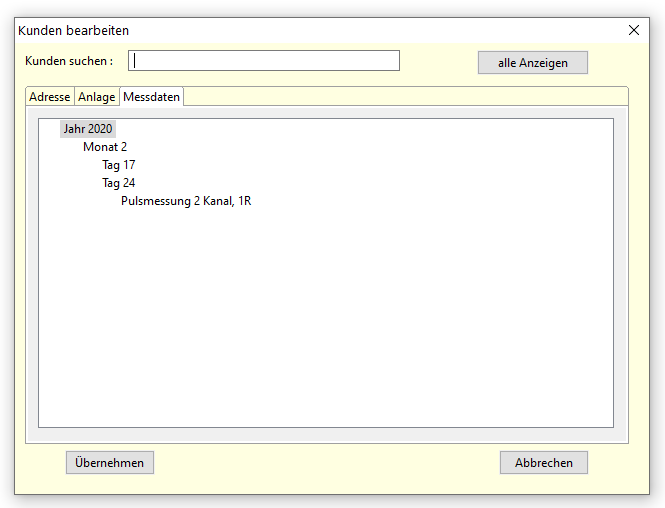Click the Kunden suchen input field
Image resolution: width=665 pixels, height=508 pixels.
click(264, 61)
